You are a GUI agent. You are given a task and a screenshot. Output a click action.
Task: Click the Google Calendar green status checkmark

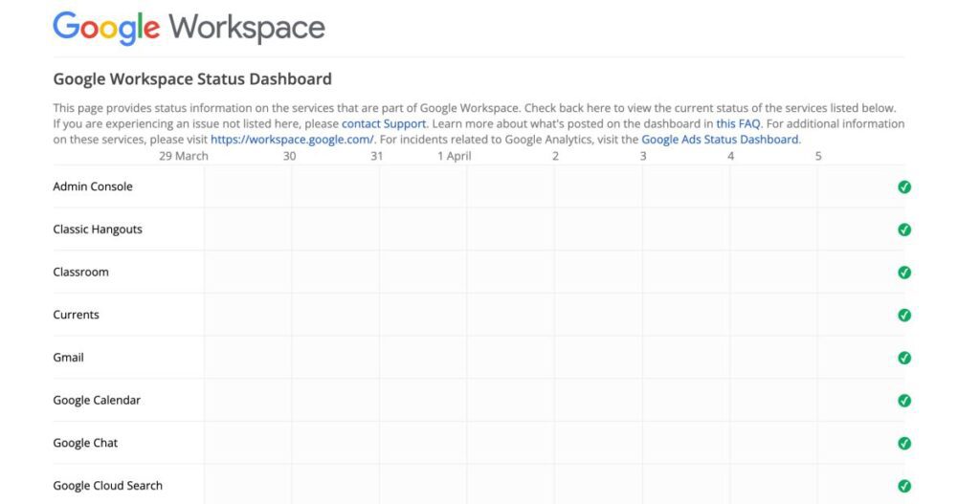click(x=904, y=401)
